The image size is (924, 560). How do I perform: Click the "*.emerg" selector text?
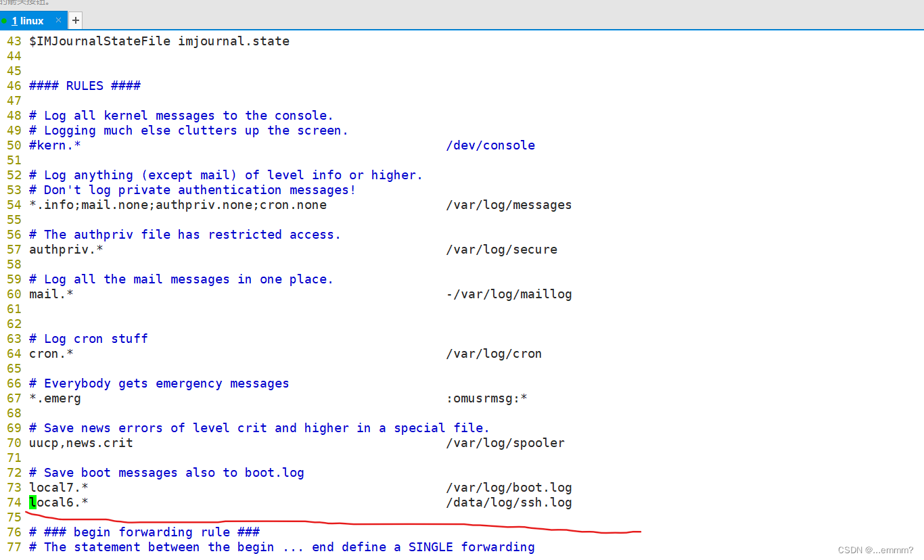click(x=55, y=398)
